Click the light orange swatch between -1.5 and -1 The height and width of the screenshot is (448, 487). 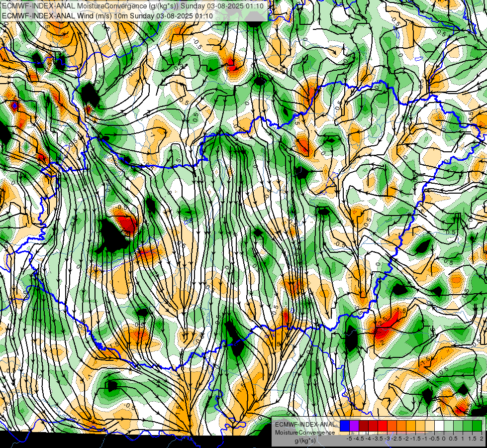pos(420,426)
